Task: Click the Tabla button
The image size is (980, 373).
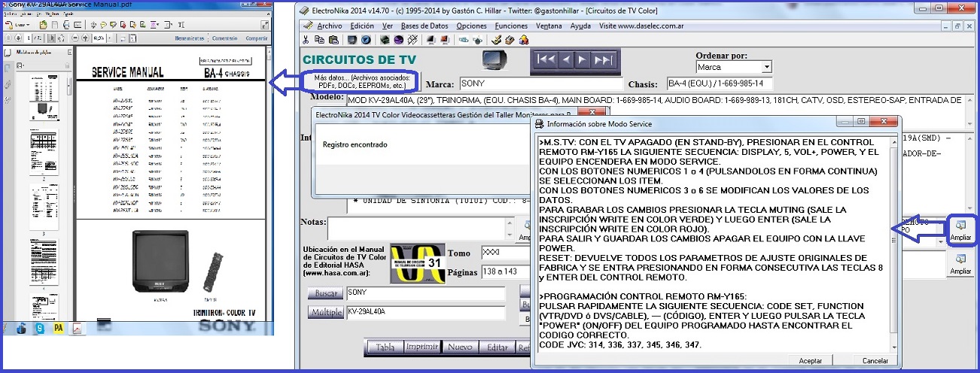Action: point(385,347)
